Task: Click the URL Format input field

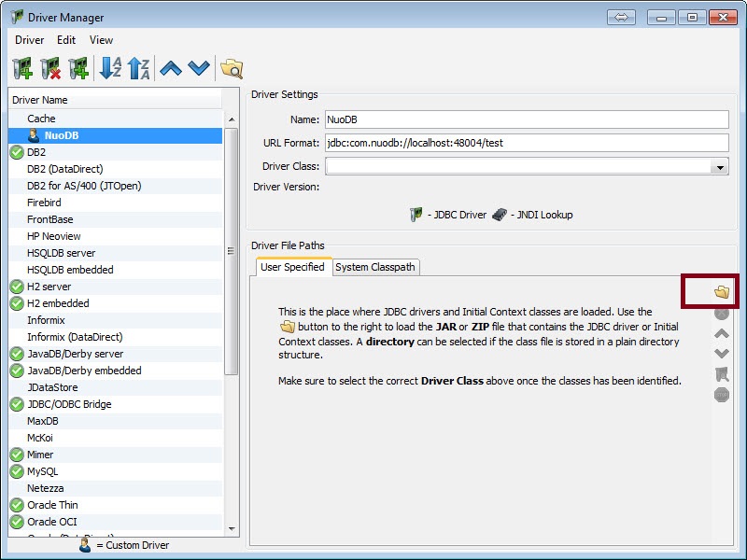Action: point(527,143)
